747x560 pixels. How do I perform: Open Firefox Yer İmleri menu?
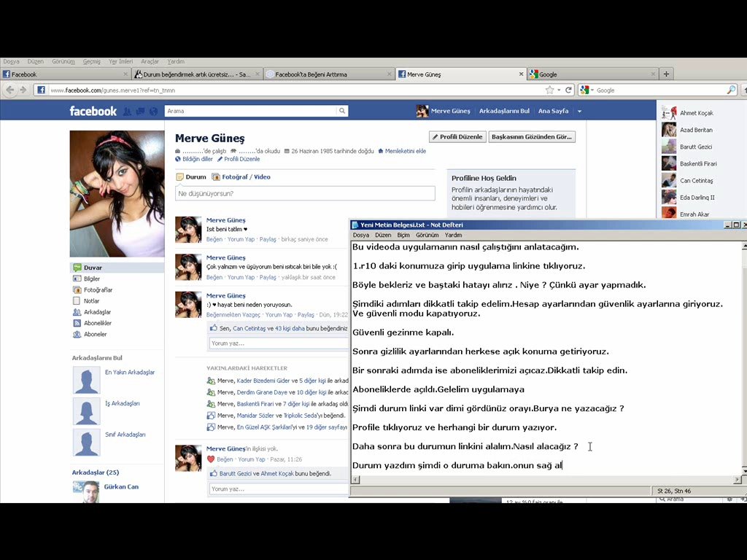[120, 61]
